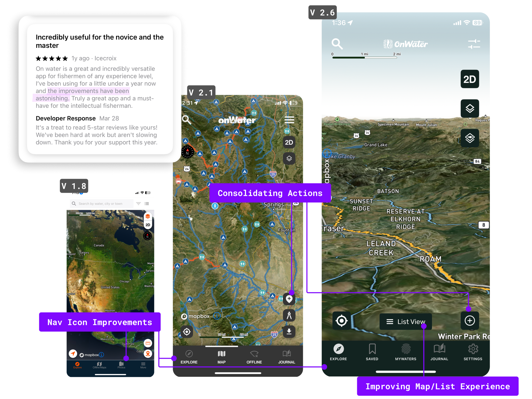Open the More menu in V1.8
This screenshot has height=399, width=532.
[x=143, y=365]
